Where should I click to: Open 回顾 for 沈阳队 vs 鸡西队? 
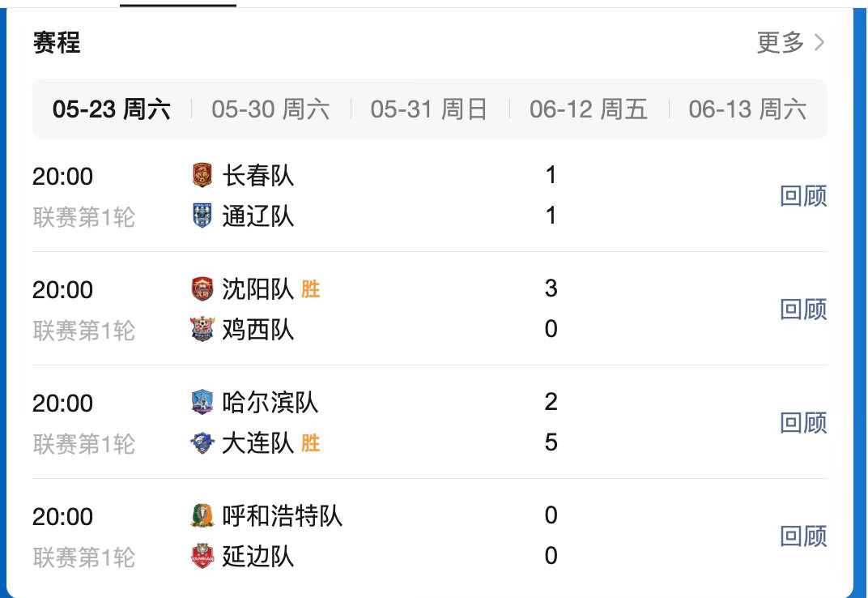pos(803,310)
